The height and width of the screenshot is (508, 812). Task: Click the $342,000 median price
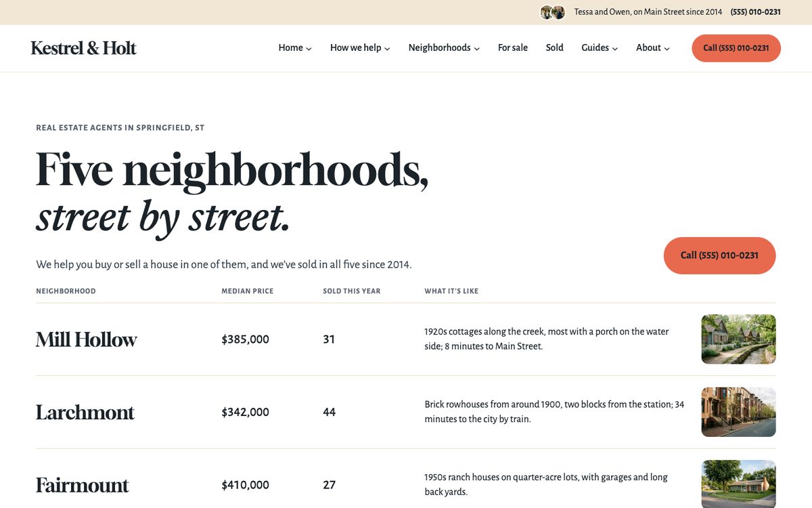point(245,412)
